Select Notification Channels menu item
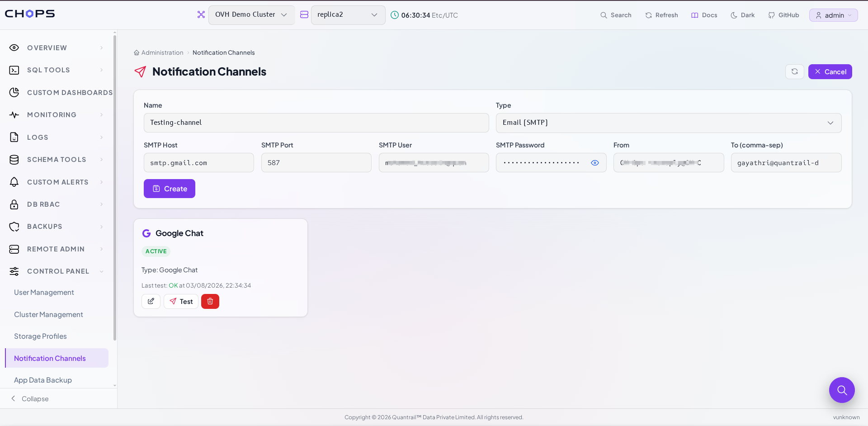 pos(57,358)
